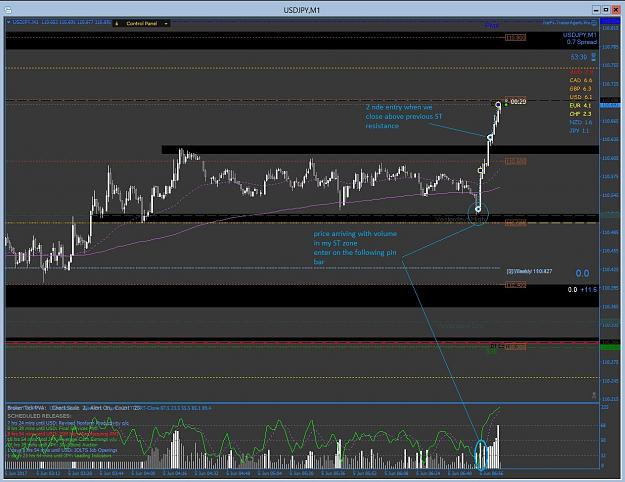The width and height of the screenshot is (625, 482).
Task: Minimize the USDJPY,M1 chart window
Action: point(596,10)
